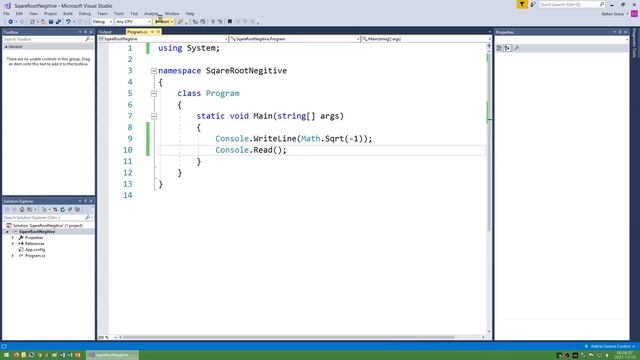Open the Debug configuration dropdown

[x=102, y=22]
